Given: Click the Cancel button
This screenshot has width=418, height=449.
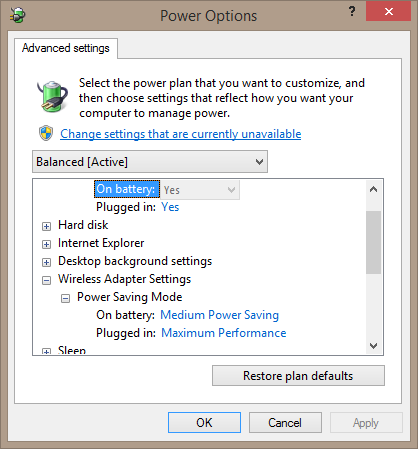Looking at the screenshot, I should [x=285, y=423].
